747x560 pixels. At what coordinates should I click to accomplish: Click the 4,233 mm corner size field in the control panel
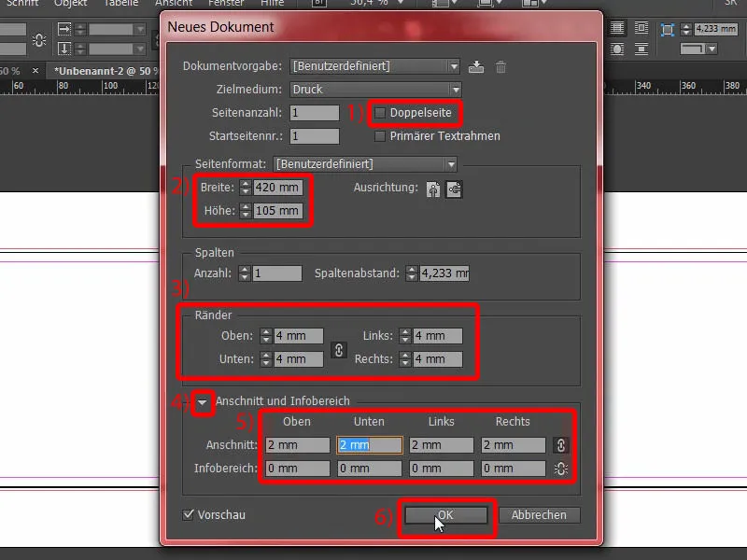click(x=715, y=29)
